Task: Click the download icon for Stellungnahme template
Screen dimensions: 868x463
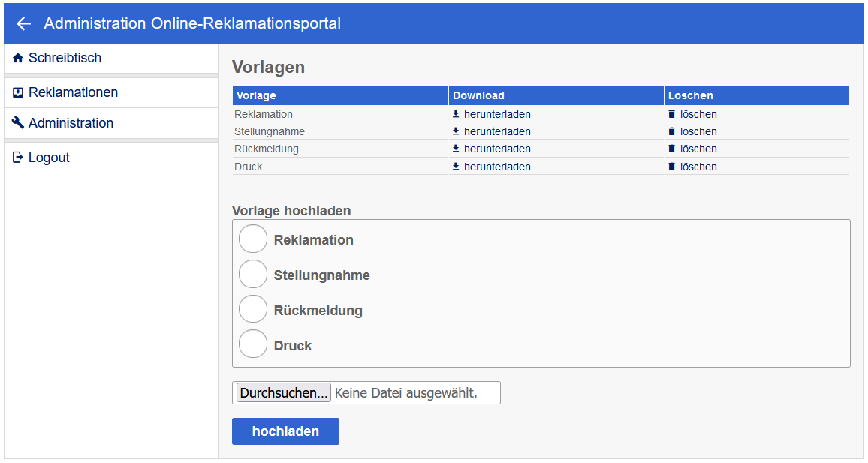Action: (x=456, y=131)
